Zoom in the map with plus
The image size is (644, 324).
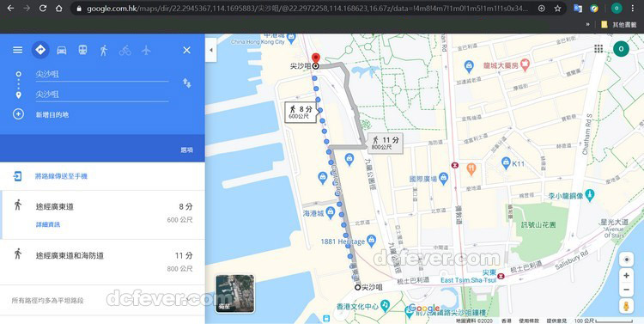point(626,276)
